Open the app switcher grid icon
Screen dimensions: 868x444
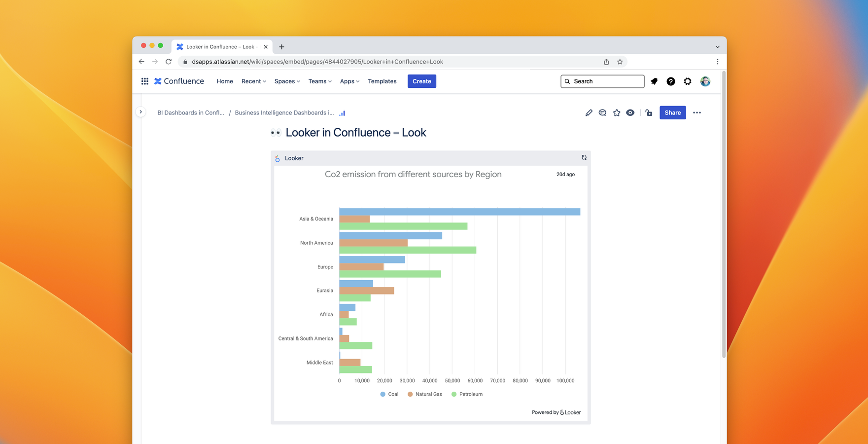click(145, 81)
